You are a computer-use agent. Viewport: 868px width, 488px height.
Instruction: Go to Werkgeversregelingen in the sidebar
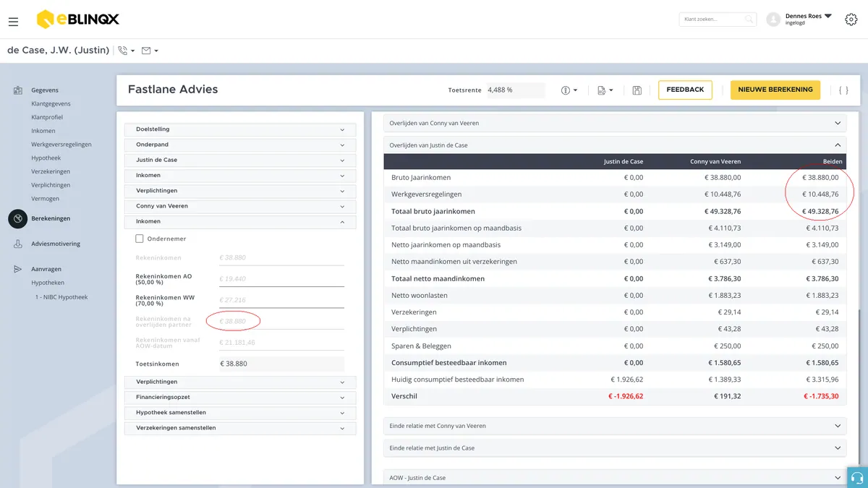point(61,145)
